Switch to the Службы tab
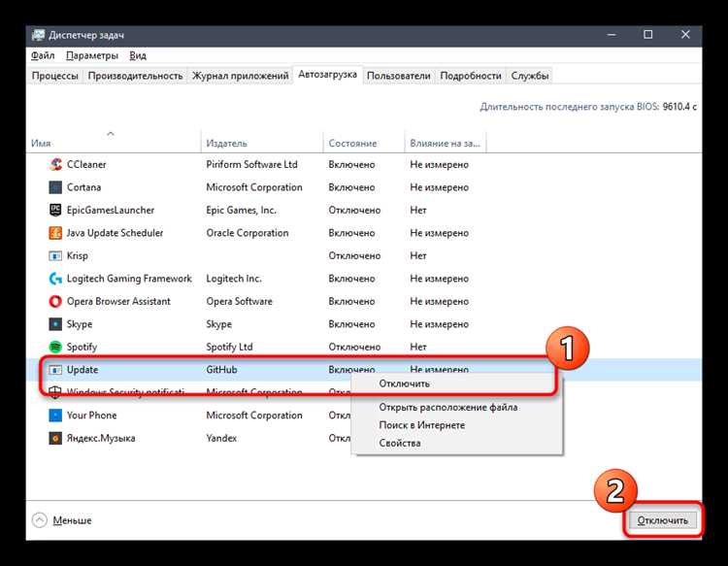 click(x=530, y=76)
